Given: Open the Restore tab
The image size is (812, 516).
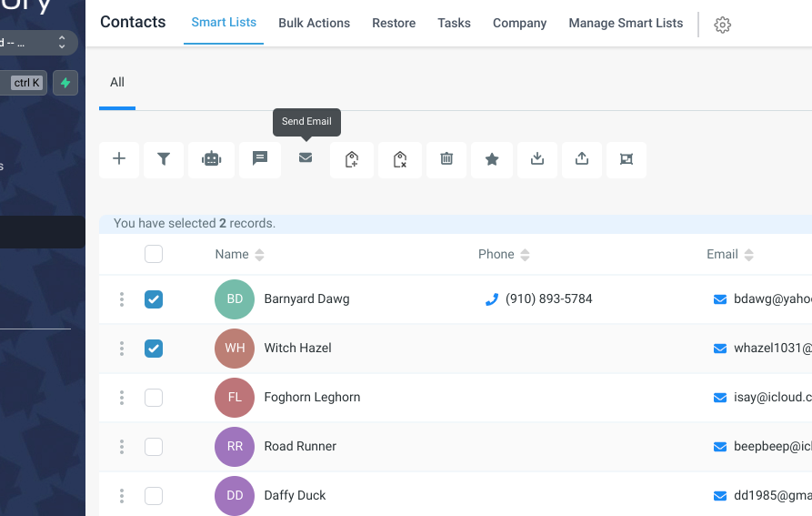Looking at the screenshot, I should tap(394, 24).
